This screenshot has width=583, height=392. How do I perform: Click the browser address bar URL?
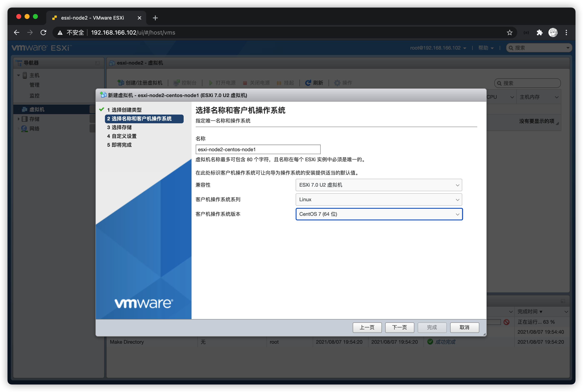133,32
